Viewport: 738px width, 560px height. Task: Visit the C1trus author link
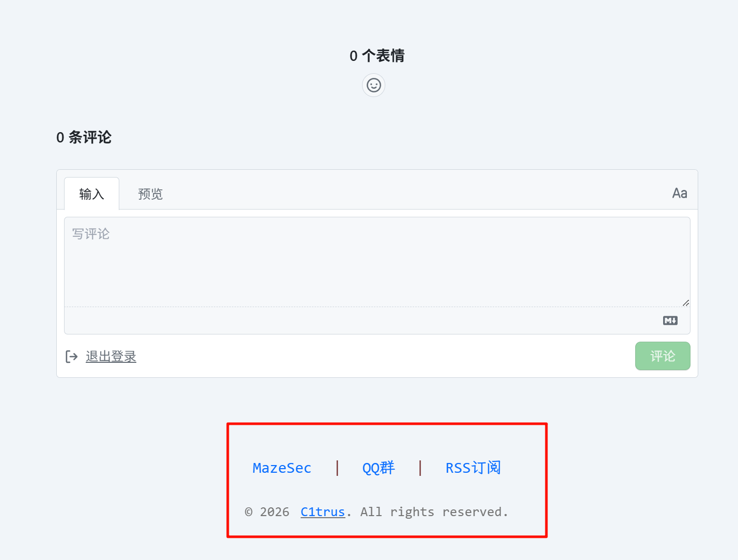(323, 512)
